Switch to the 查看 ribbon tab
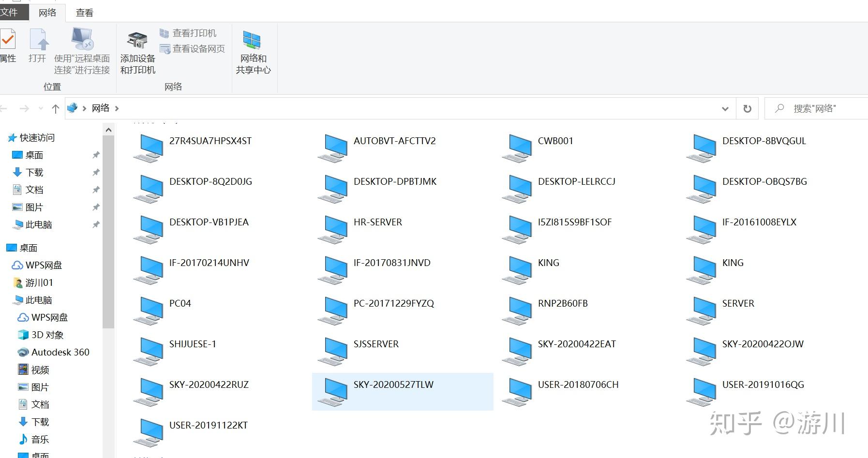Screen dimensions: 868x458 coord(85,13)
